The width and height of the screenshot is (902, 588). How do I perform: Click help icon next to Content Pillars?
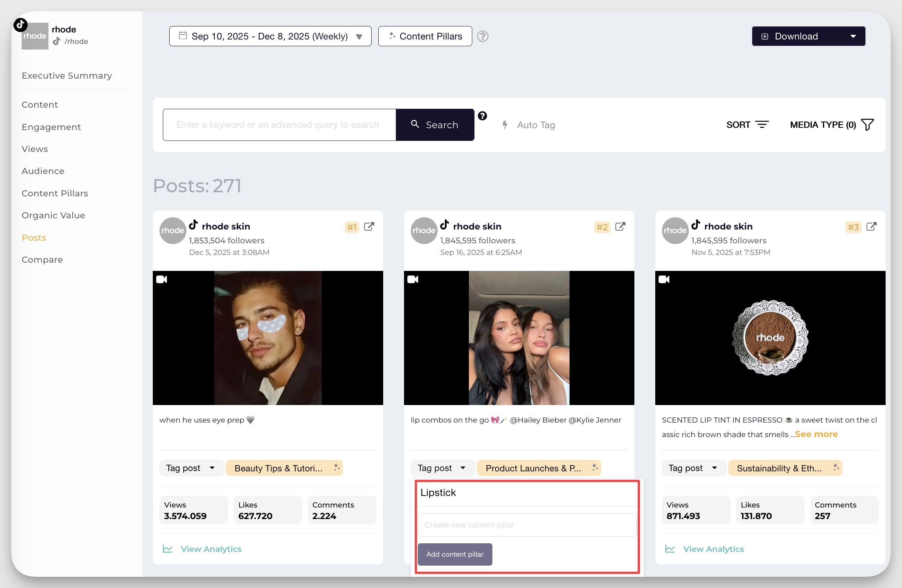(x=482, y=37)
